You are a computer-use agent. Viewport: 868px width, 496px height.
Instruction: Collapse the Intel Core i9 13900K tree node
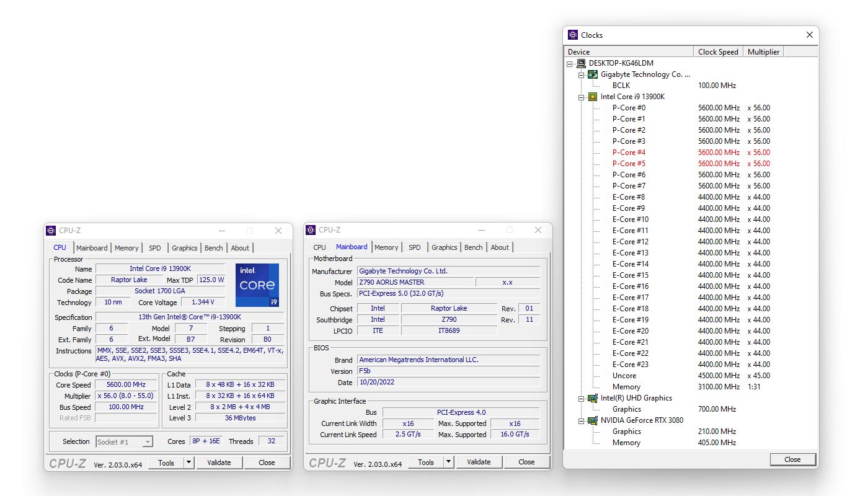(x=582, y=97)
